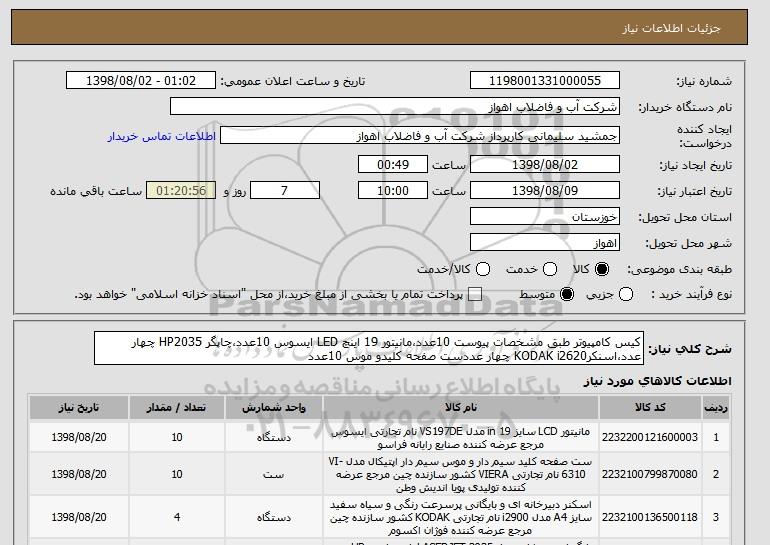The height and width of the screenshot is (545, 770).
Task: Toggle the اسناد خزانه اسلامی payment checkbox
Action: 475,294
